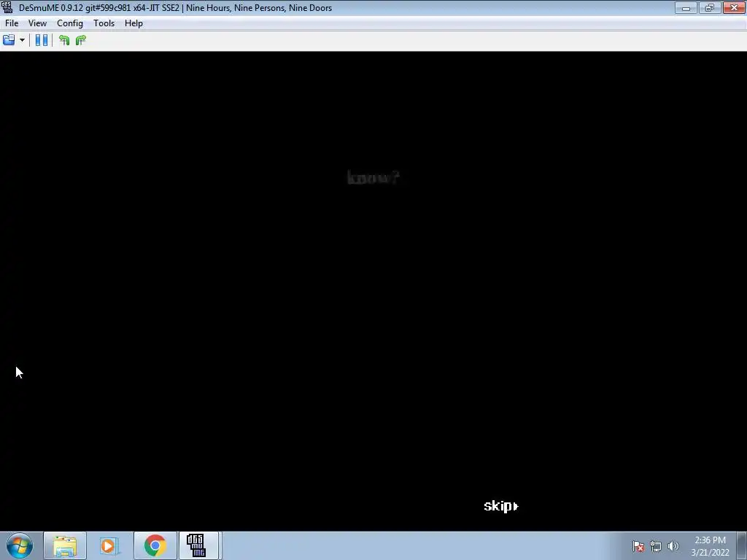Click the Show Desktop strip on the taskbar
Image resolution: width=747 pixels, height=560 pixels.
(743, 545)
